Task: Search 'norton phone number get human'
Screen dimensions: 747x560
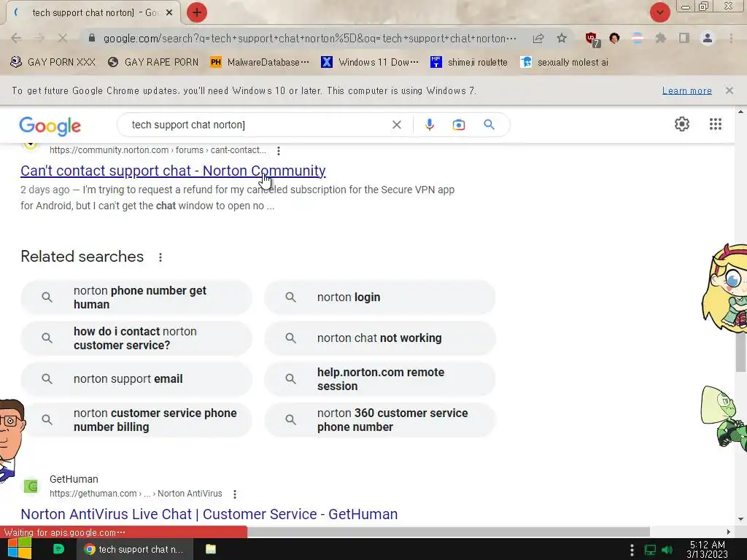Action: [x=136, y=297]
